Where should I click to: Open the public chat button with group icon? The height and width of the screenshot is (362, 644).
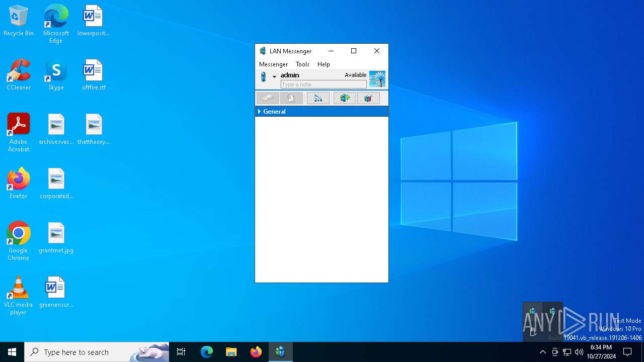pyautogui.click(x=368, y=98)
